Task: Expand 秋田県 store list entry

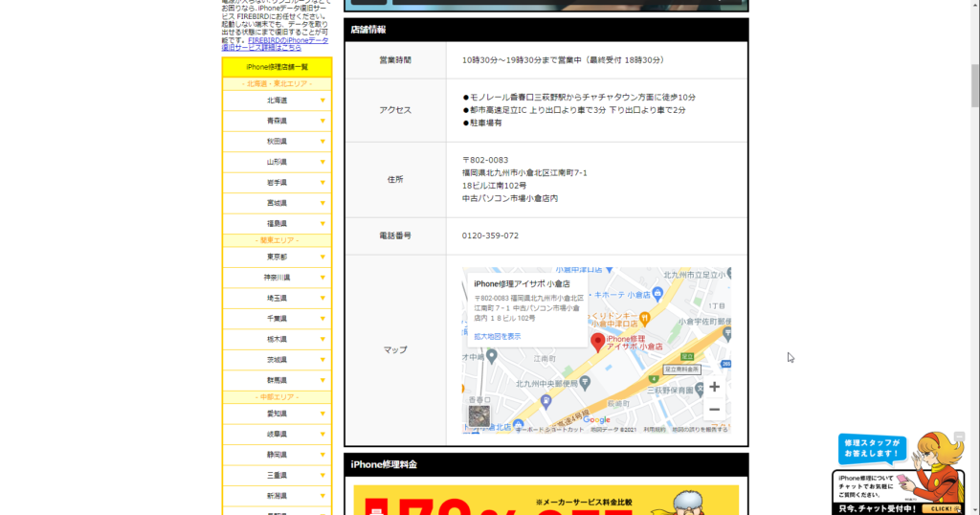Action: point(277,142)
